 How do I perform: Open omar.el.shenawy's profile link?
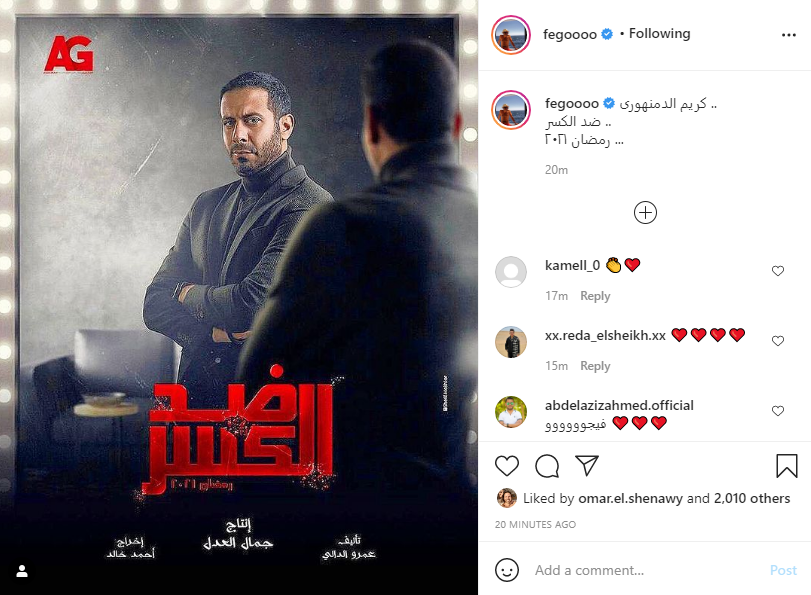point(630,498)
